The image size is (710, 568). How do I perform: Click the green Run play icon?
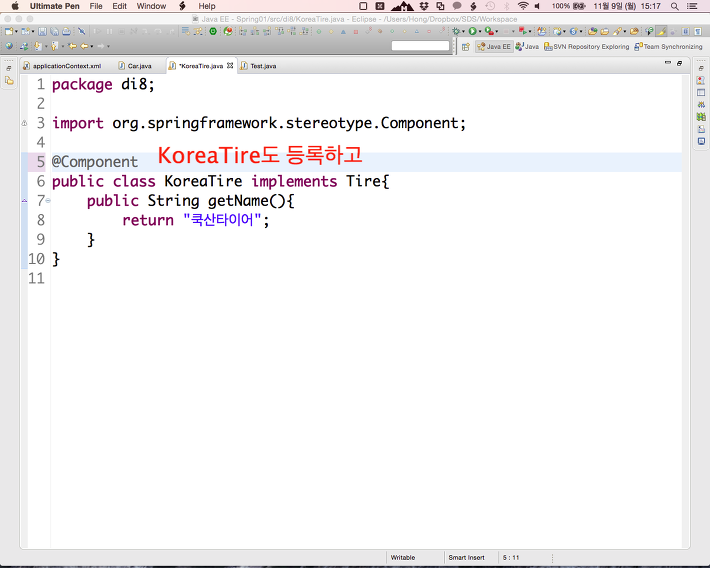tap(472, 31)
